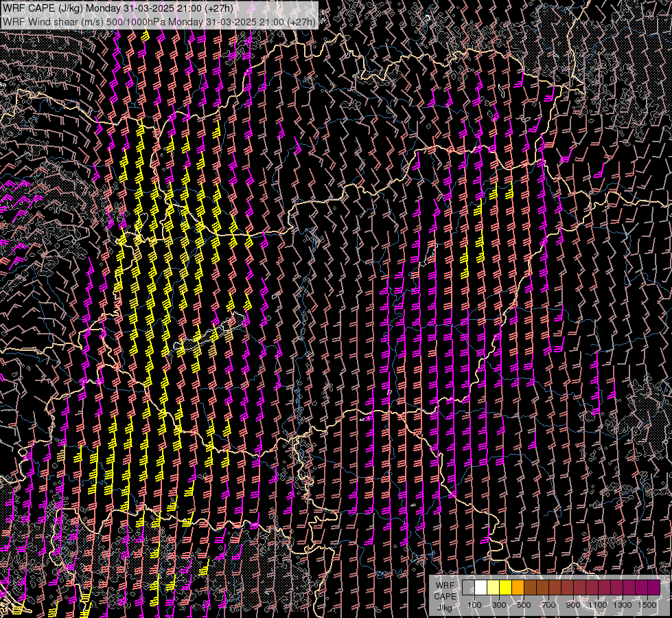672x618 pixels.
Task: Click the white 100–200 J/kg legend swatch
Action: [481, 587]
